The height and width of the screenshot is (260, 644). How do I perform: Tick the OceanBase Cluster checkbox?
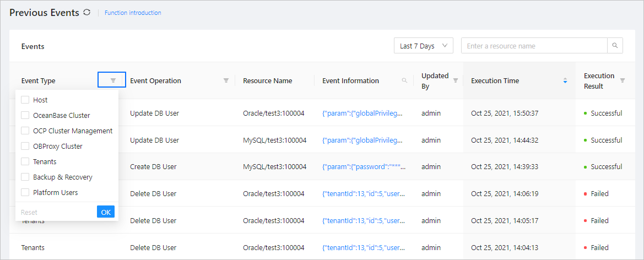click(x=25, y=115)
